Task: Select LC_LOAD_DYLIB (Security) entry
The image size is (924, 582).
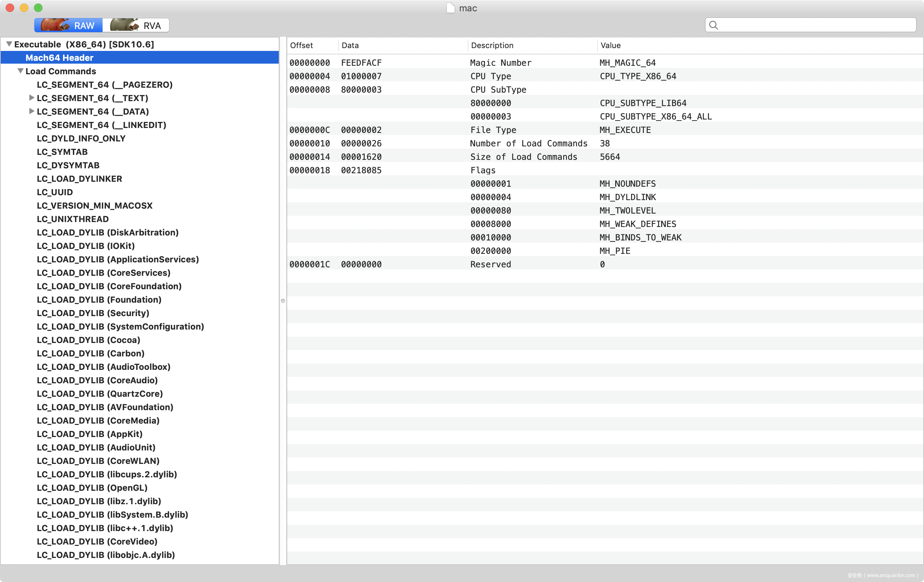Action: (x=93, y=313)
